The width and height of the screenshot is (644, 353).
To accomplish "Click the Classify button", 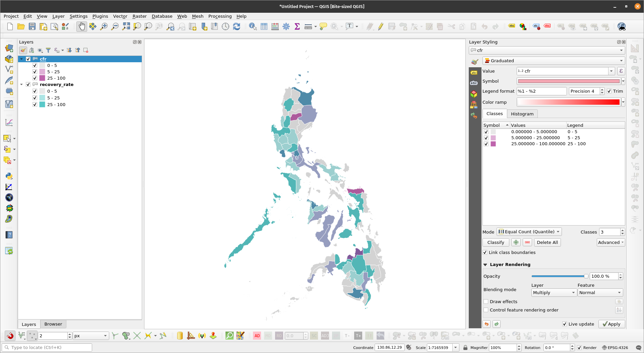I will pos(496,242).
